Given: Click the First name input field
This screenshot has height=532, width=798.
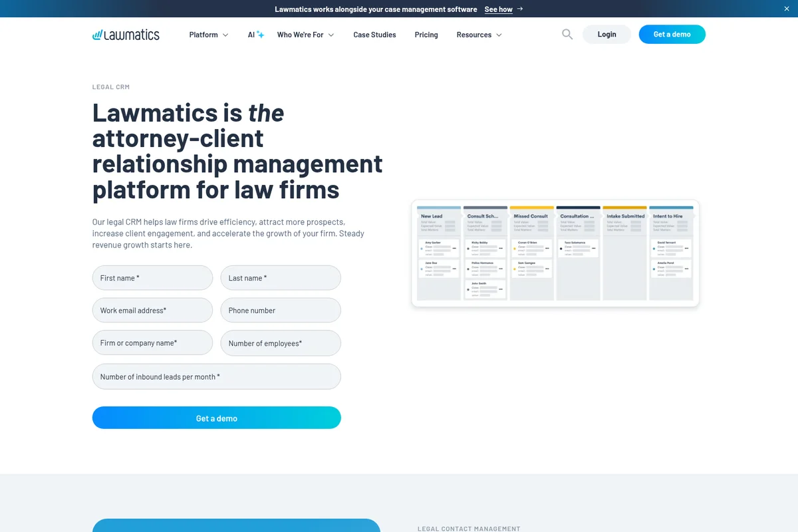Looking at the screenshot, I should point(152,277).
